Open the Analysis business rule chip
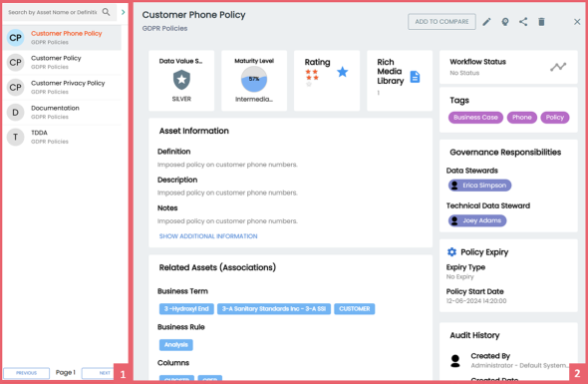 (175, 345)
